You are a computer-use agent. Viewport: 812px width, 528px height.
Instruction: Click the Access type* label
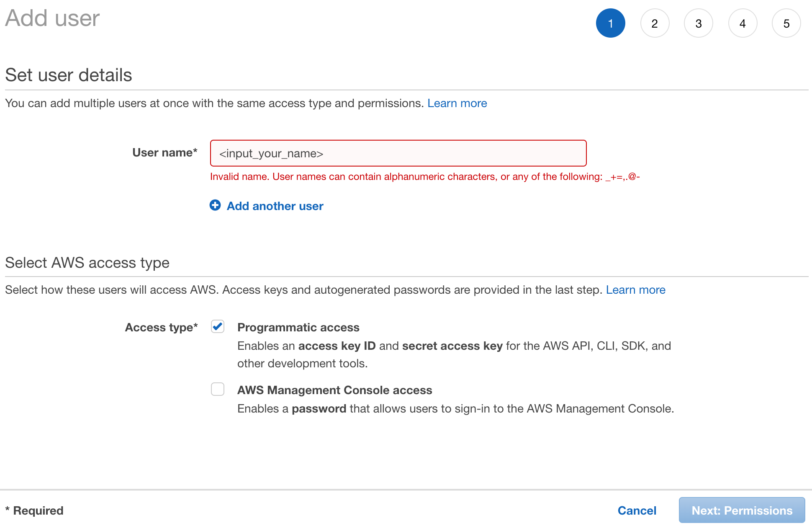click(x=161, y=327)
